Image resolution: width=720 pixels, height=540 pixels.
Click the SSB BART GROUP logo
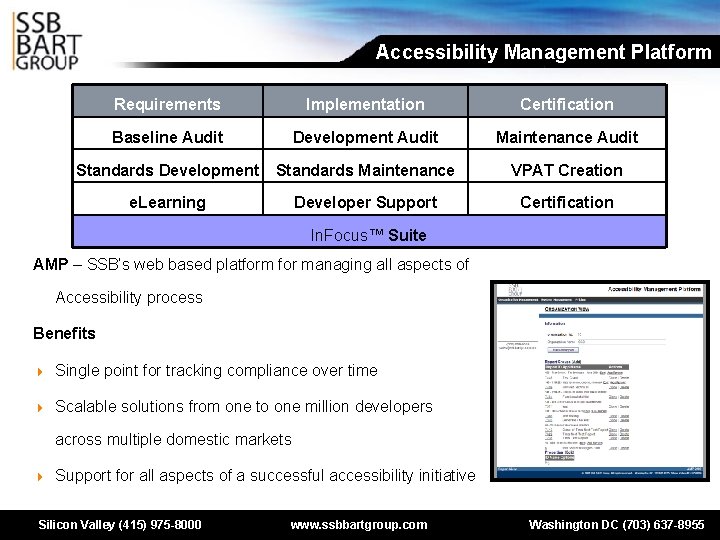pyautogui.click(x=46, y=41)
